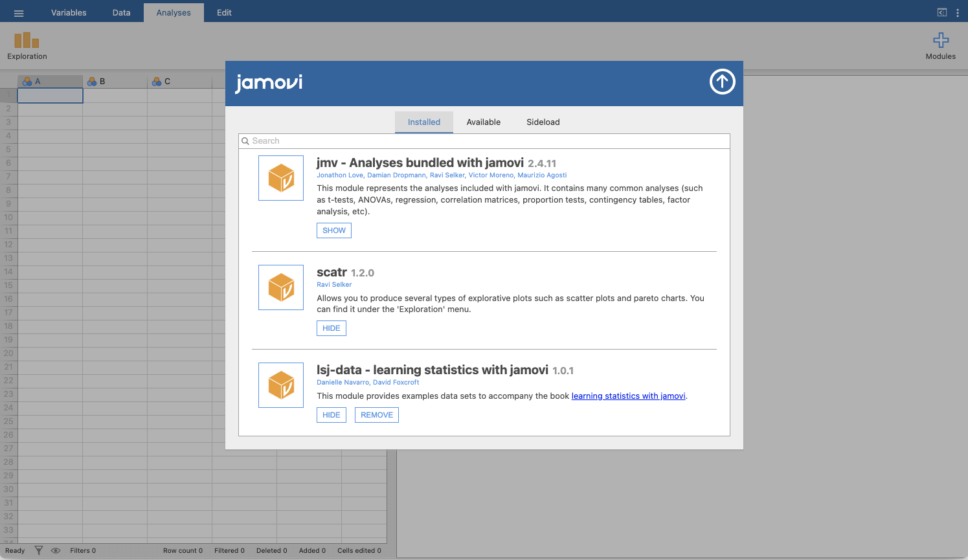Select column header C

click(180, 82)
